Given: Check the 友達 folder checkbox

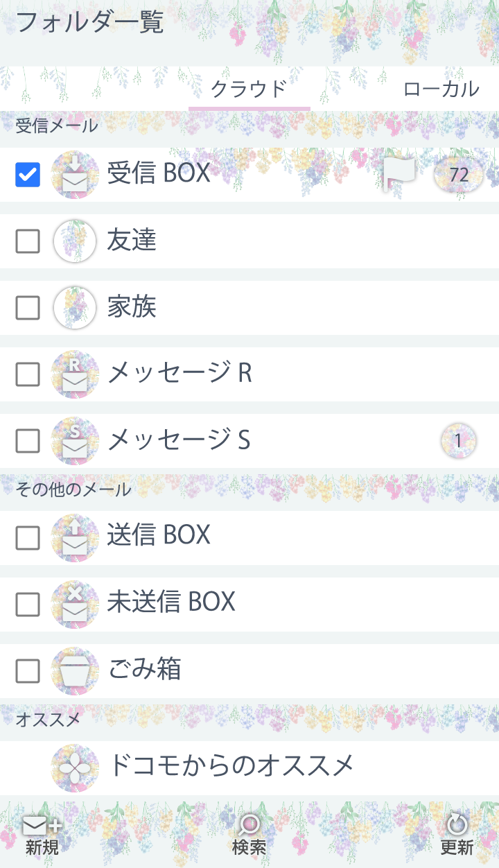Looking at the screenshot, I should [28, 241].
